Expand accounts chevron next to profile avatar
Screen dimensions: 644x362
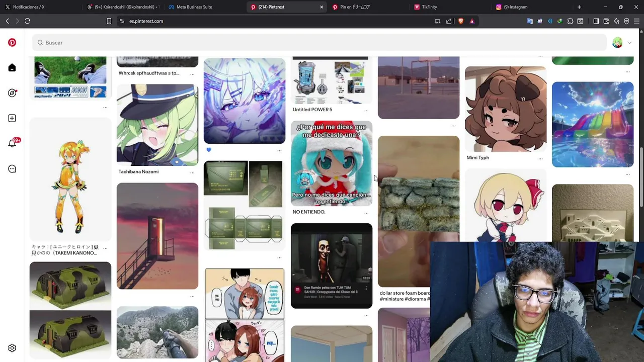coord(629,43)
